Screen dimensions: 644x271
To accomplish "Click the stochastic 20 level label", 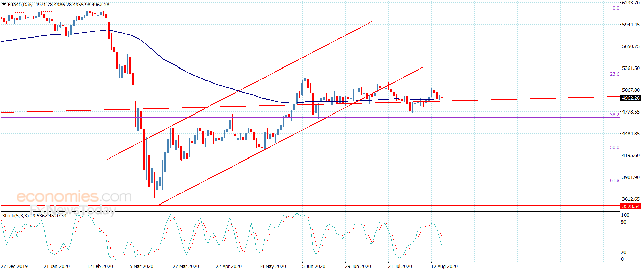I will 623,252.
